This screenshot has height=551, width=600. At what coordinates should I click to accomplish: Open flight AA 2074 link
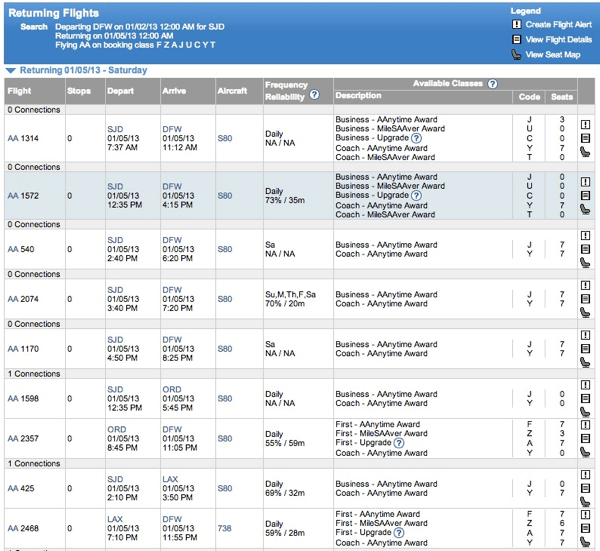pyautogui.click(x=23, y=299)
